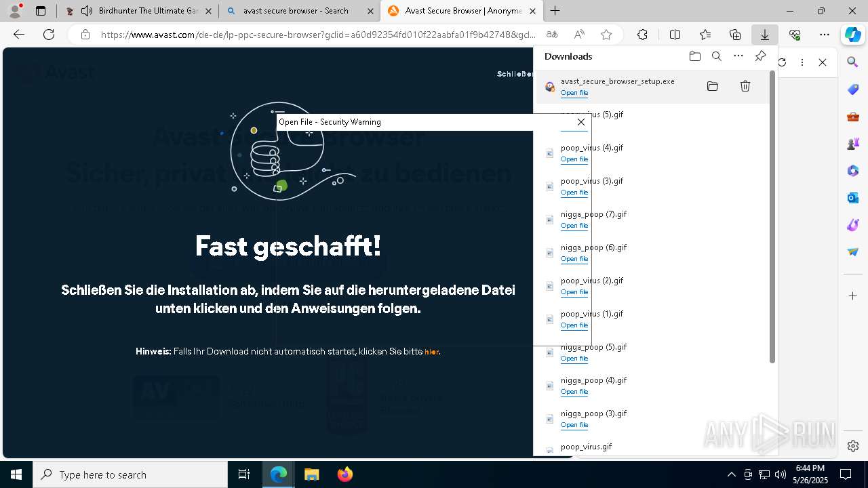Open file link for poop_virus (2).gif

point(574,292)
